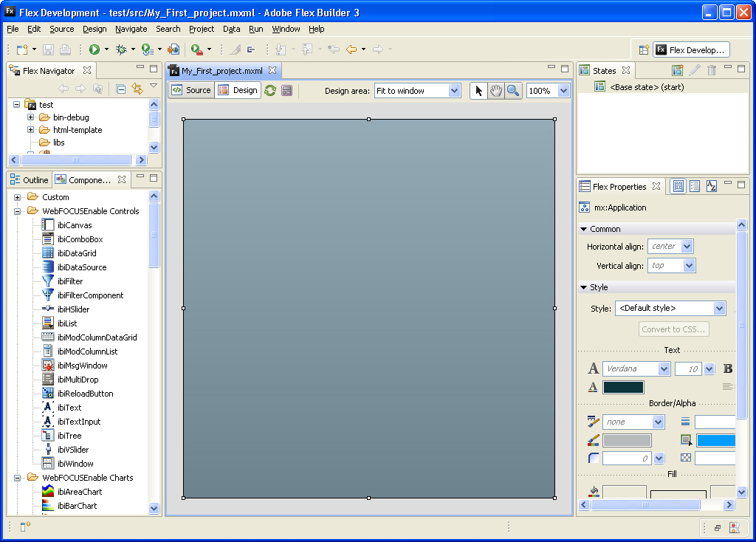Click the Open Perspective icon
Screen dimensions: 756x542
[644, 49]
